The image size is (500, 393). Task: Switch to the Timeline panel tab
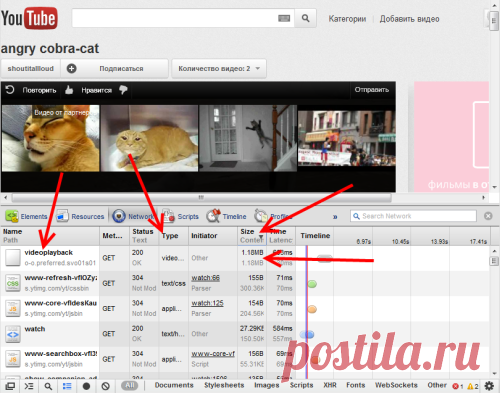coord(226,216)
